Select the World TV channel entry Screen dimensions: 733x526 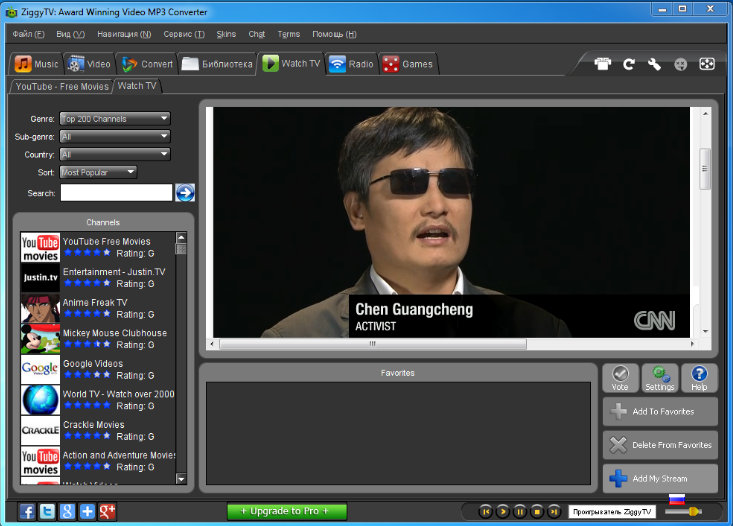click(98, 400)
